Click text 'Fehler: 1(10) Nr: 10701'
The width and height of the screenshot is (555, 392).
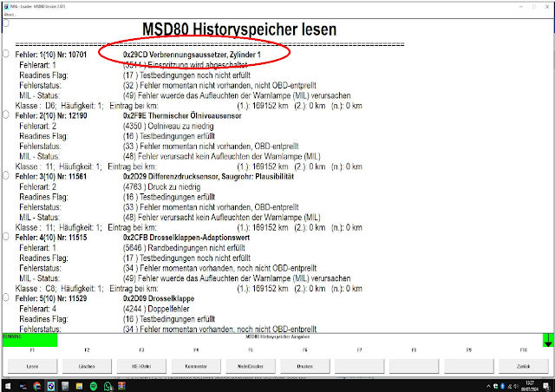click(51, 55)
